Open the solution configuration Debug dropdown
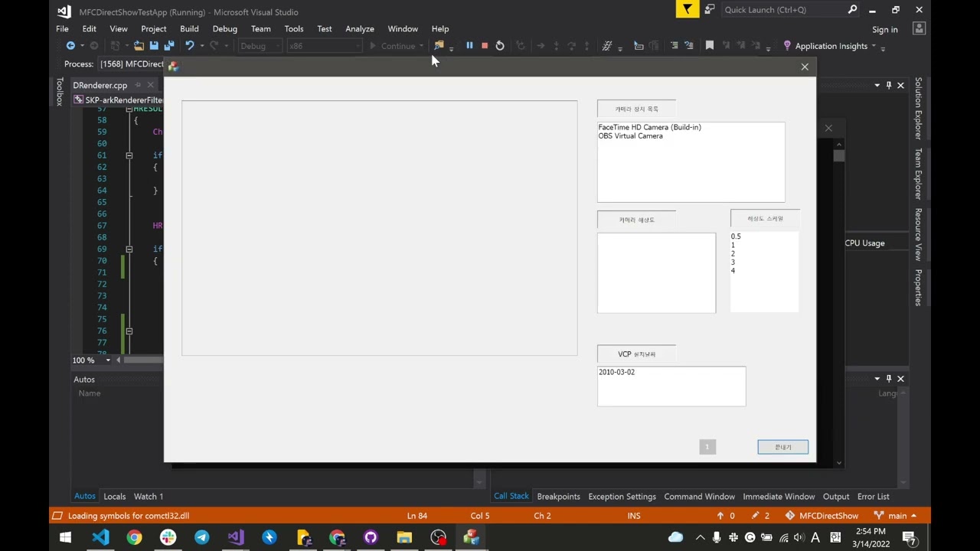This screenshot has width=980, height=551. pos(260,46)
